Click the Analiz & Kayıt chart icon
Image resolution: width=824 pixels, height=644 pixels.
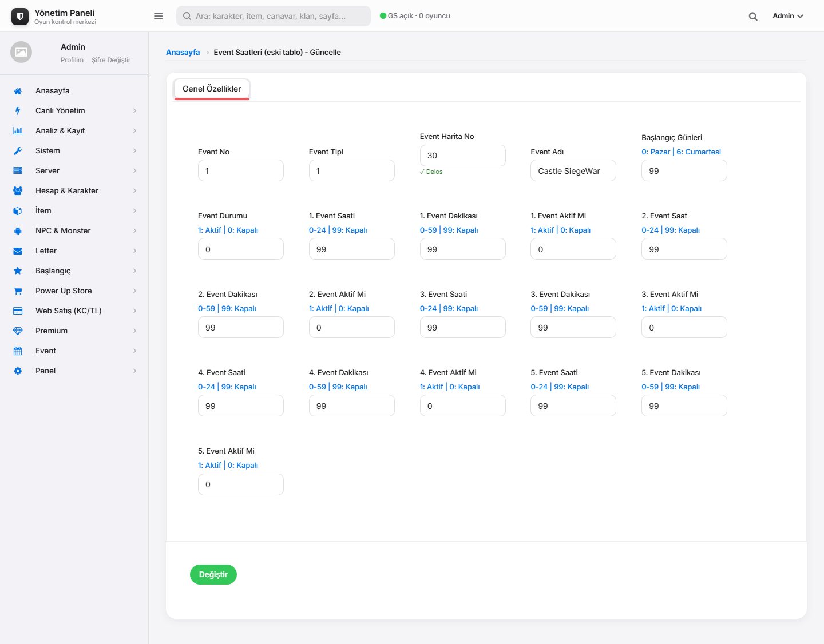point(18,131)
